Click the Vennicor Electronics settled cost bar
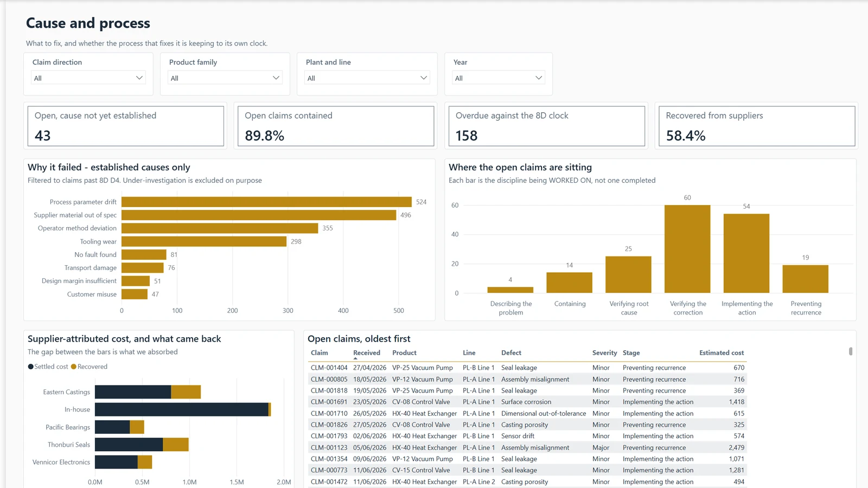 point(116,462)
